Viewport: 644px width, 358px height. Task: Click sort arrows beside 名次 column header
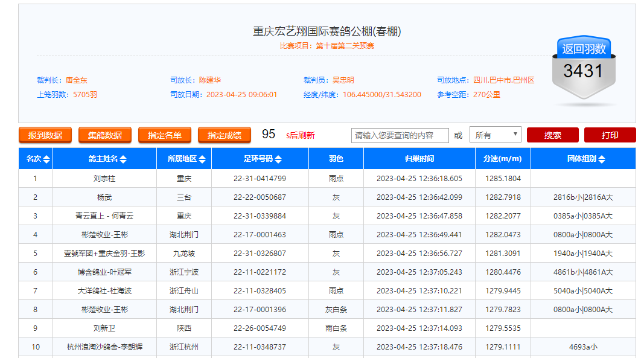click(x=46, y=159)
